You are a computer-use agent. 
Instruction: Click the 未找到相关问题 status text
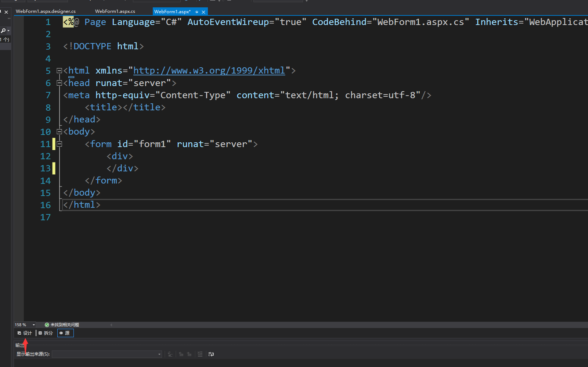[x=64, y=325]
